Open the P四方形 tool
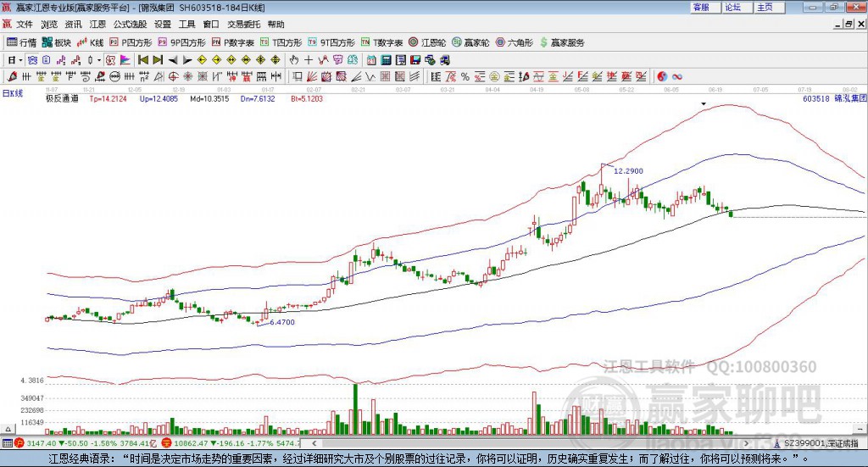Viewport: 868px width, 467px height. pos(131,42)
